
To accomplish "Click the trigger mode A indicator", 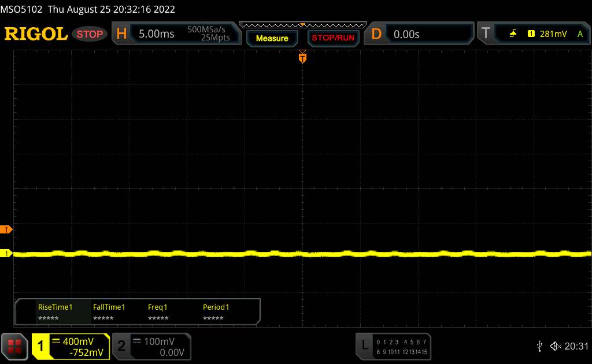I will pos(580,34).
